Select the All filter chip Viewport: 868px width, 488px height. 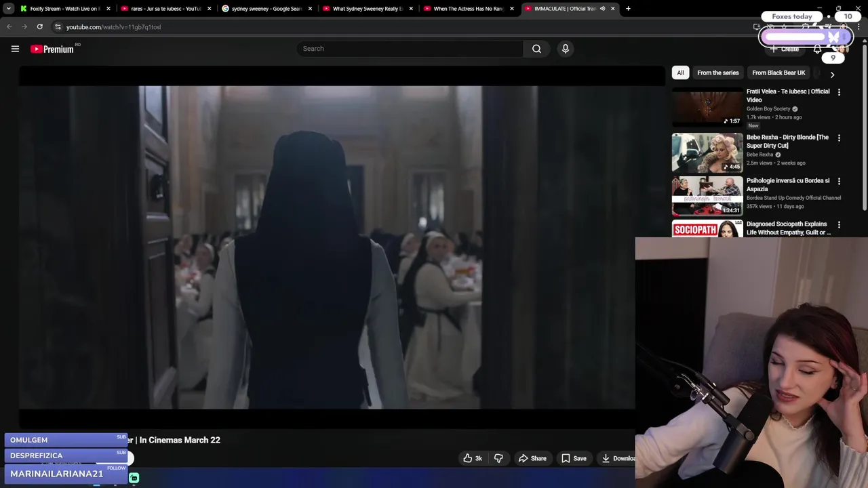tap(680, 73)
